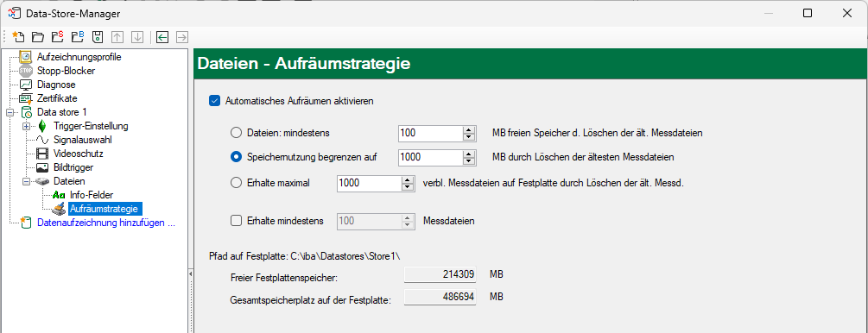Click the Aufräumstrategie broom icon

59,209
